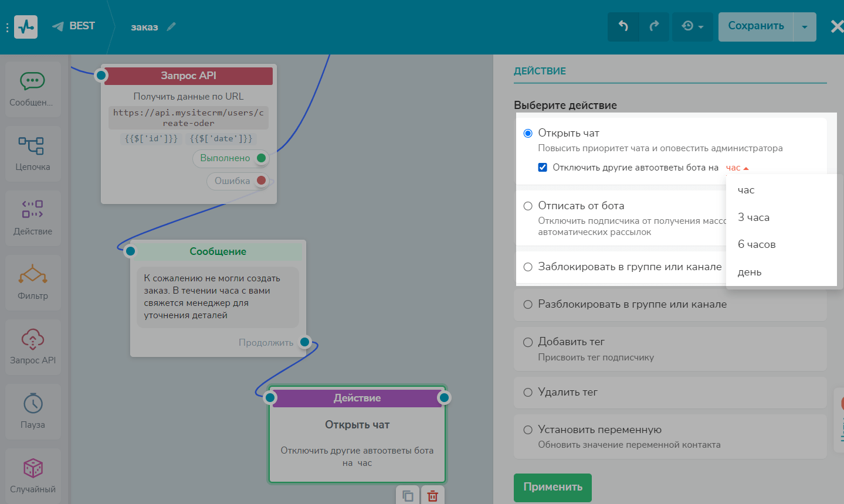
Task: Expand the save options arrow
Action: click(x=805, y=26)
